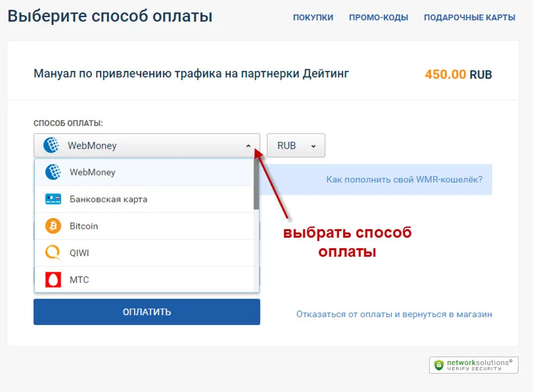Click the orange Bitcoin icon
Screen dimensions: 533x392
pos(53,226)
